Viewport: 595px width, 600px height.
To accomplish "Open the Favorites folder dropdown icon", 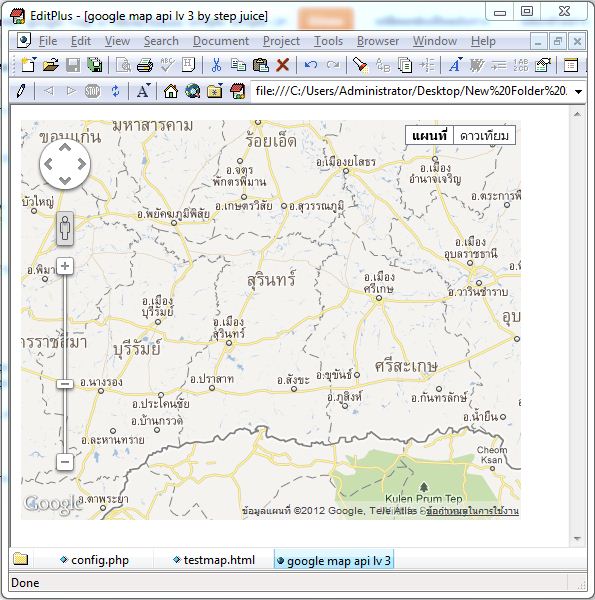I will [x=215, y=91].
